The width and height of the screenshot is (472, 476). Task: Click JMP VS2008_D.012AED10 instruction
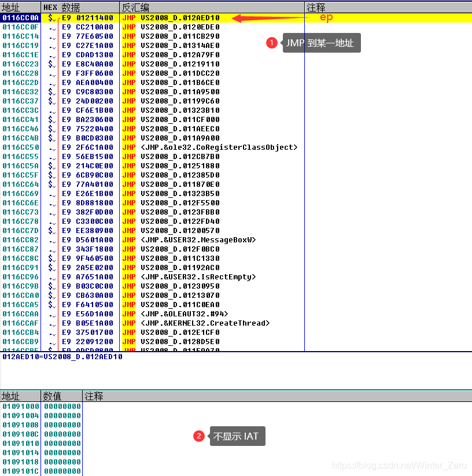pyautogui.click(x=171, y=18)
